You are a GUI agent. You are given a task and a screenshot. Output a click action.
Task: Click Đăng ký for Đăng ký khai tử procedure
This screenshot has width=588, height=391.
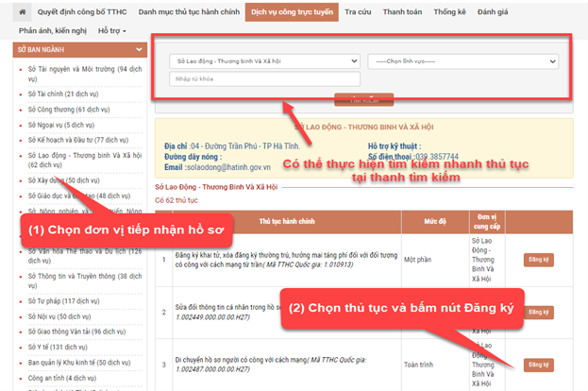pos(539,260)
